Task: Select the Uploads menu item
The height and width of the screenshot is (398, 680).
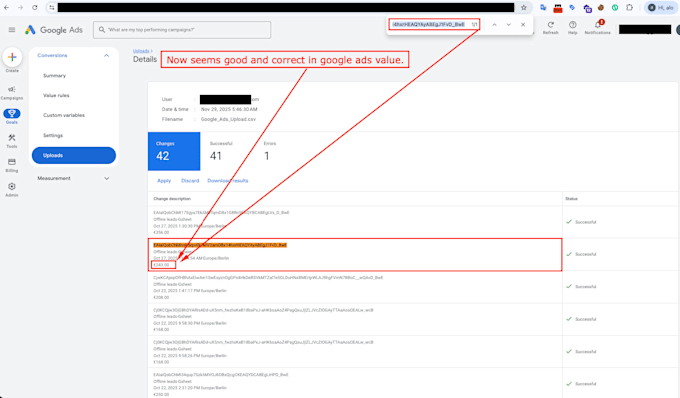Action: coord(74,155)
